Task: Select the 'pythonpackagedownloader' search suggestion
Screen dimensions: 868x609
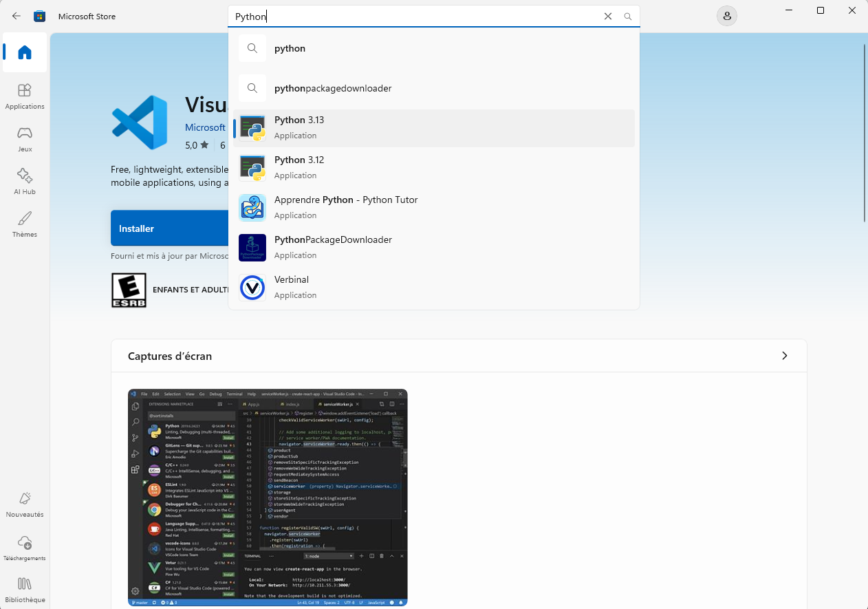Action: [x=434, y=88]
